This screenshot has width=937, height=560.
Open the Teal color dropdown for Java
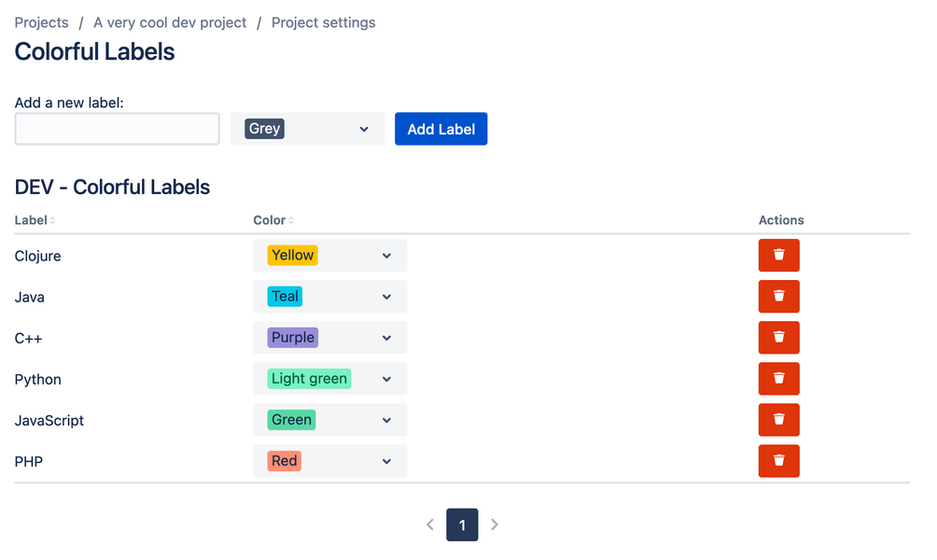[329, 297]
